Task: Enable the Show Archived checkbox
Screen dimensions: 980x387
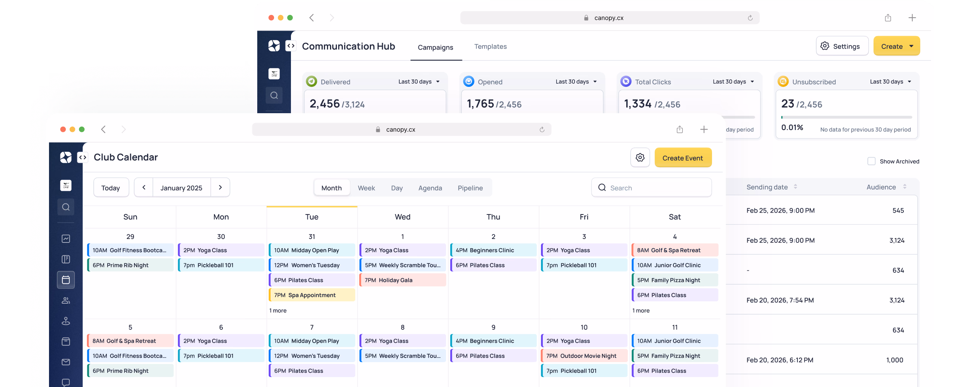Action: (x=871, y=161)
